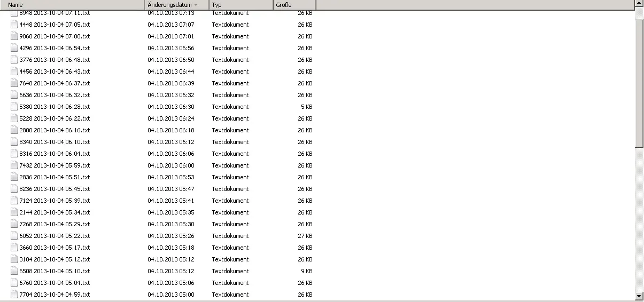Click text file icon of 8316 2013-10-04 06.04.txt
The image size is (644, 302).
pos(14,154)
